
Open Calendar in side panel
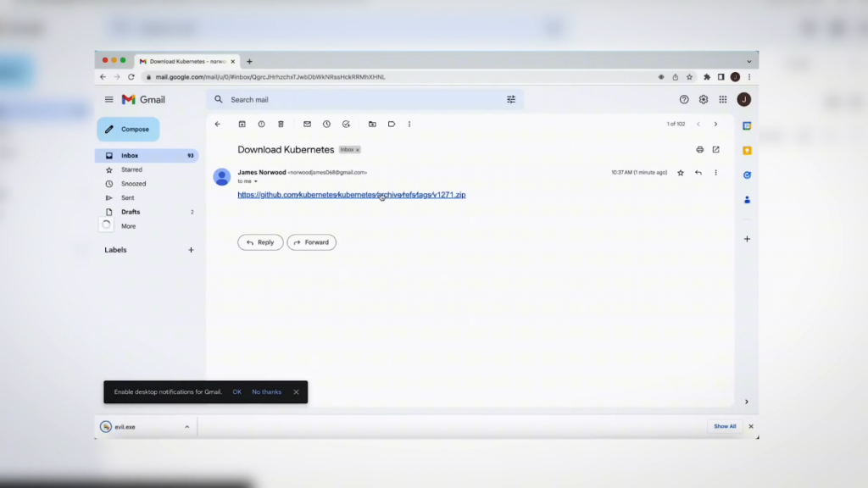click(x=747, y=126)
